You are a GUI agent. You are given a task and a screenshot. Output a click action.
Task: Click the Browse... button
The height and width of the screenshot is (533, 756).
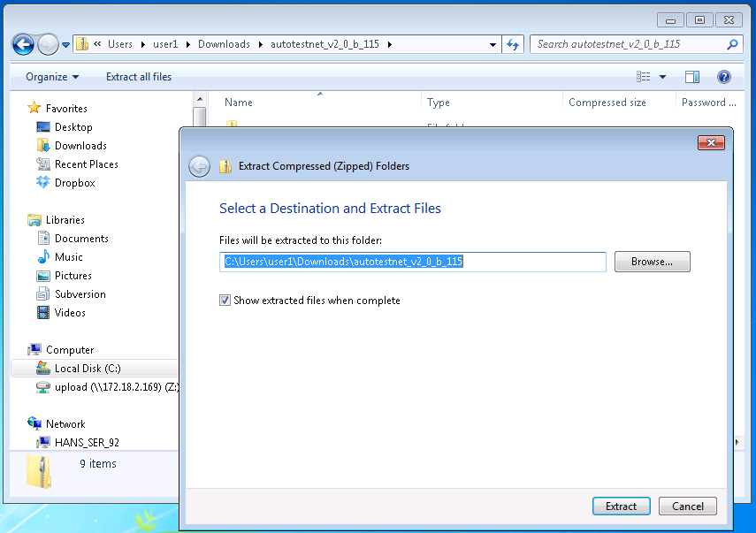pyautogui.click(x=652, y=262)
